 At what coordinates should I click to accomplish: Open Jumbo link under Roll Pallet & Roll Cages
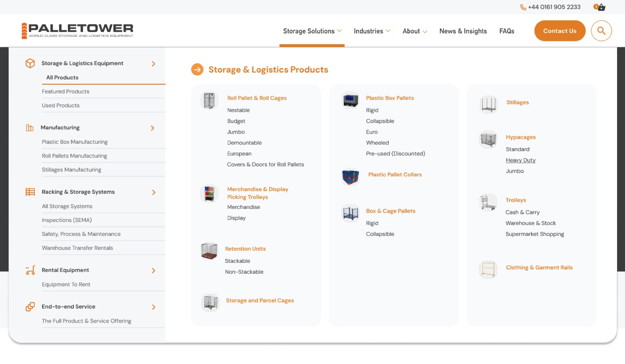pyautogui.click(x=236, y=132)
